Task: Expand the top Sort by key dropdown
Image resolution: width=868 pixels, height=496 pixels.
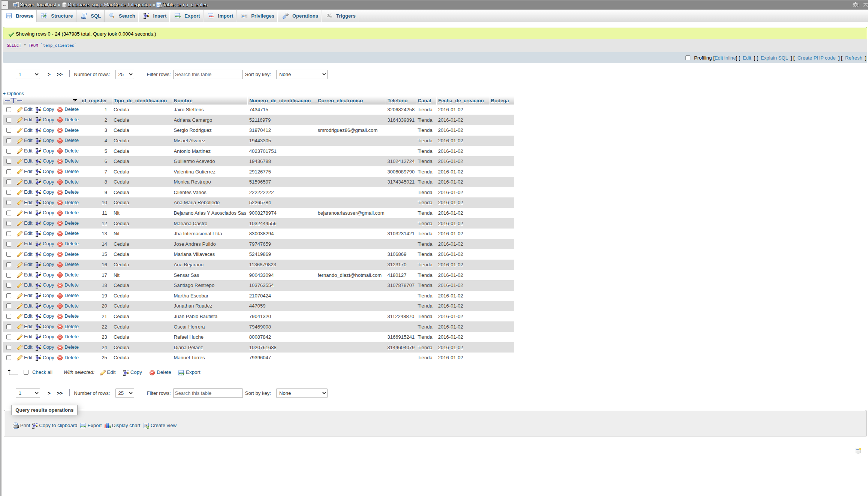Action: point(301,75)
